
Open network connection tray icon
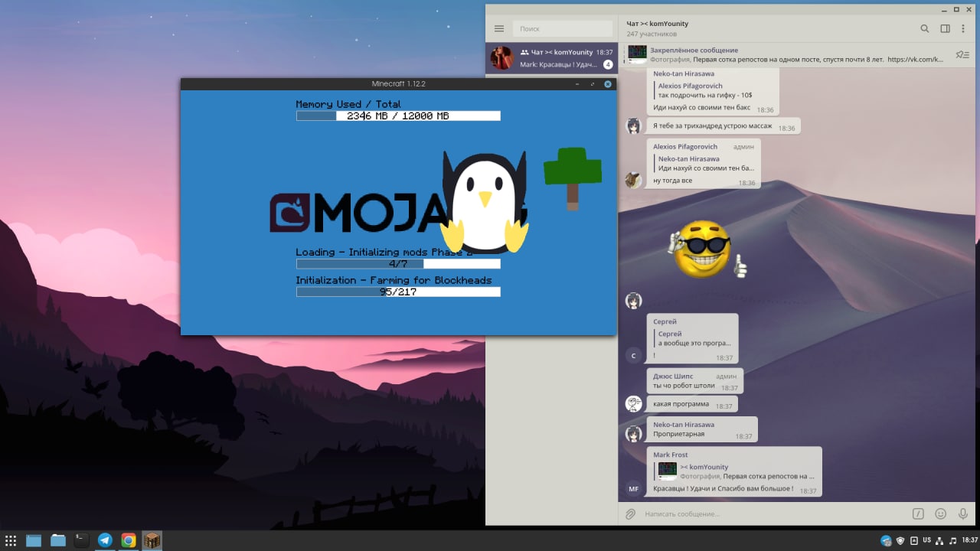pos(940,540)
